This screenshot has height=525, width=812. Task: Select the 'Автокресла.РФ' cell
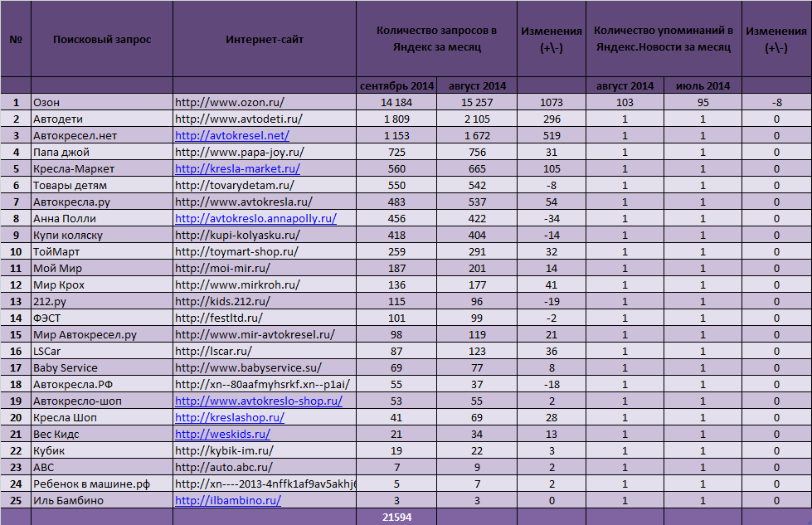tap(102, 384)
